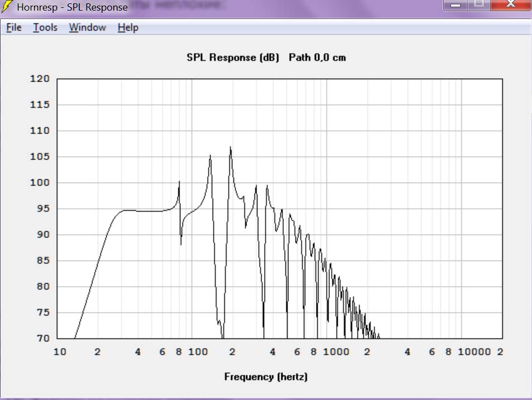Click the 100 dB y-axis label
532x400 pixels.
tap(40, 182)
